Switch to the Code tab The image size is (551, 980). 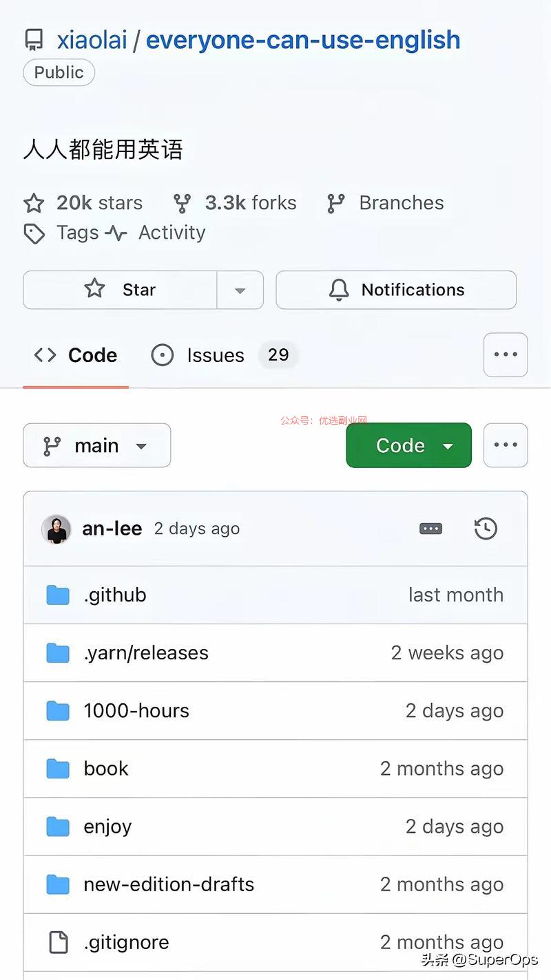76,355
